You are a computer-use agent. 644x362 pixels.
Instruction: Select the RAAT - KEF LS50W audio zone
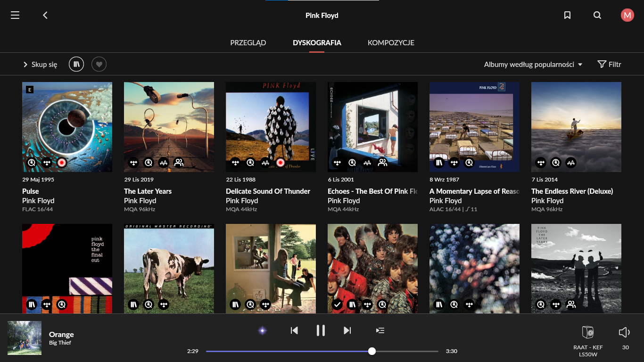(x=588, y=340)
